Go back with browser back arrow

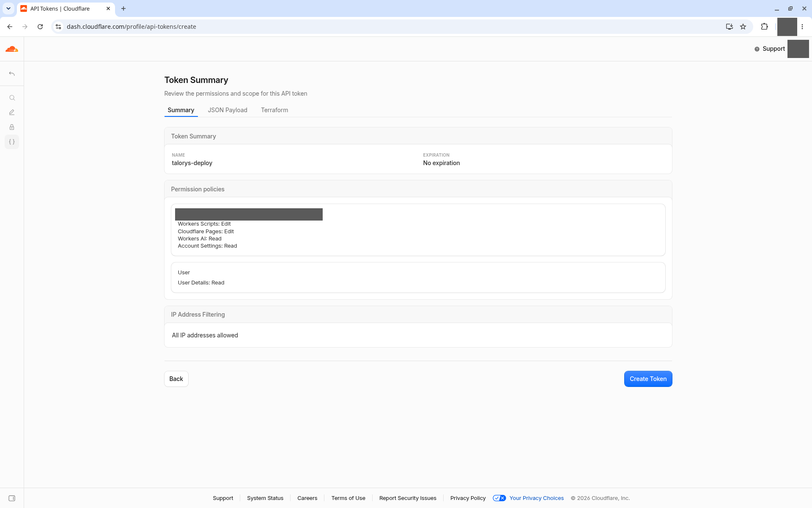pyautogui.click(x=10, y=27)
